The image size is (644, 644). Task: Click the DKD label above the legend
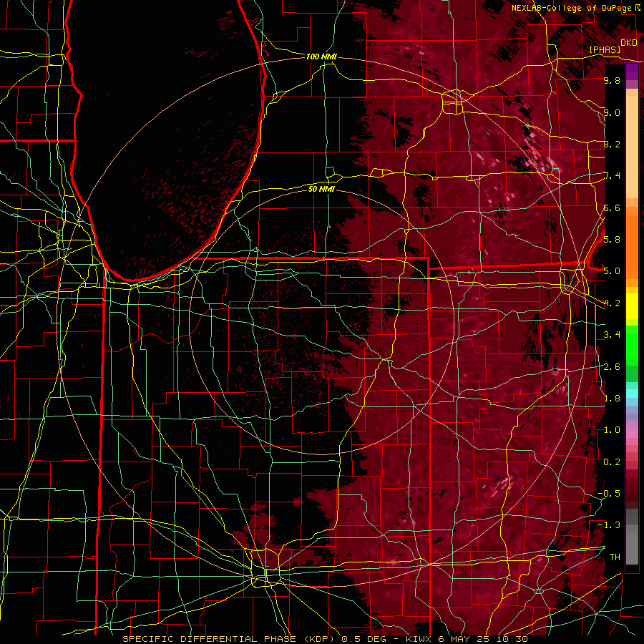tap(629, 43)
